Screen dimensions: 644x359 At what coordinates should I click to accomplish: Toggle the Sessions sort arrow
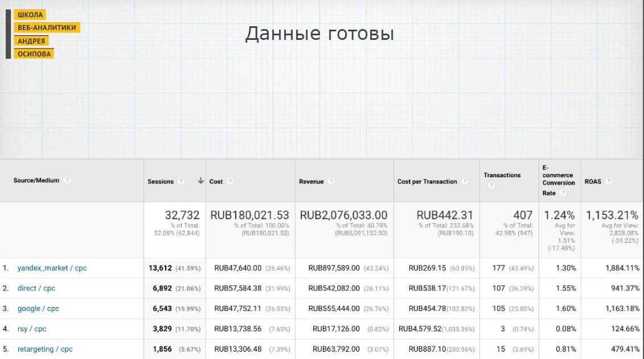[x=200, y=181]
